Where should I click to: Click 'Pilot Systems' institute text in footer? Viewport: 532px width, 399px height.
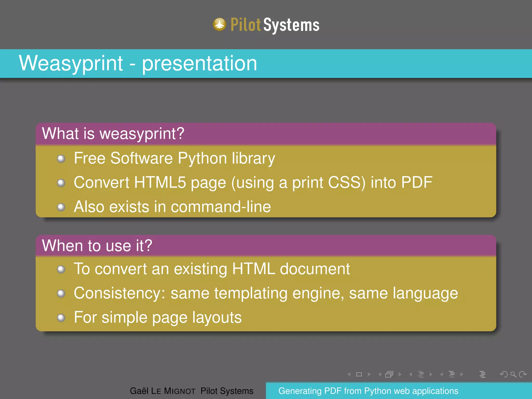227,391
